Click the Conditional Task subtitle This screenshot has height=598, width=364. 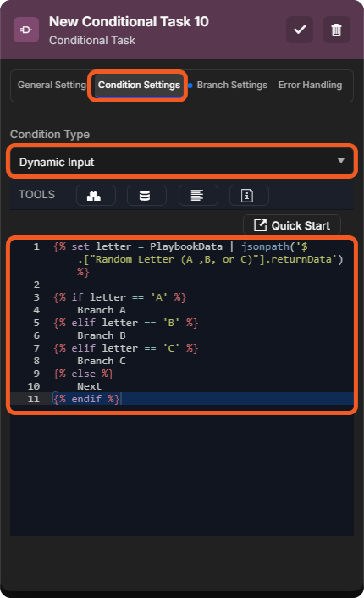pos(92,40)
